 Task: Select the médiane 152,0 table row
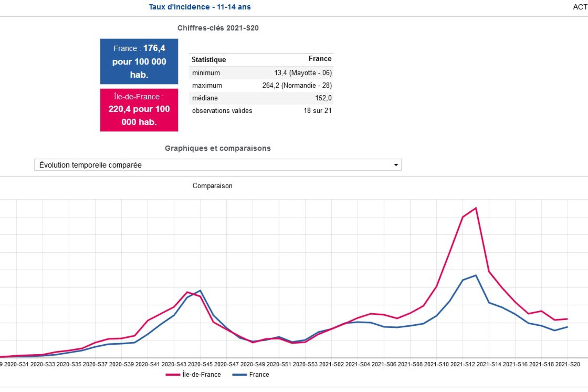coord(261,98)
